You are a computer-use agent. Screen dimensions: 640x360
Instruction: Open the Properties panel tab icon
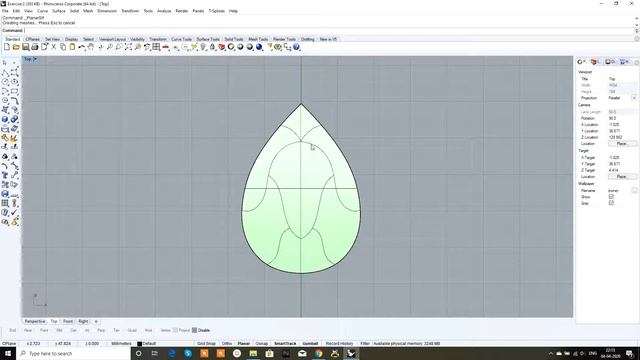[x=581, y=62]
